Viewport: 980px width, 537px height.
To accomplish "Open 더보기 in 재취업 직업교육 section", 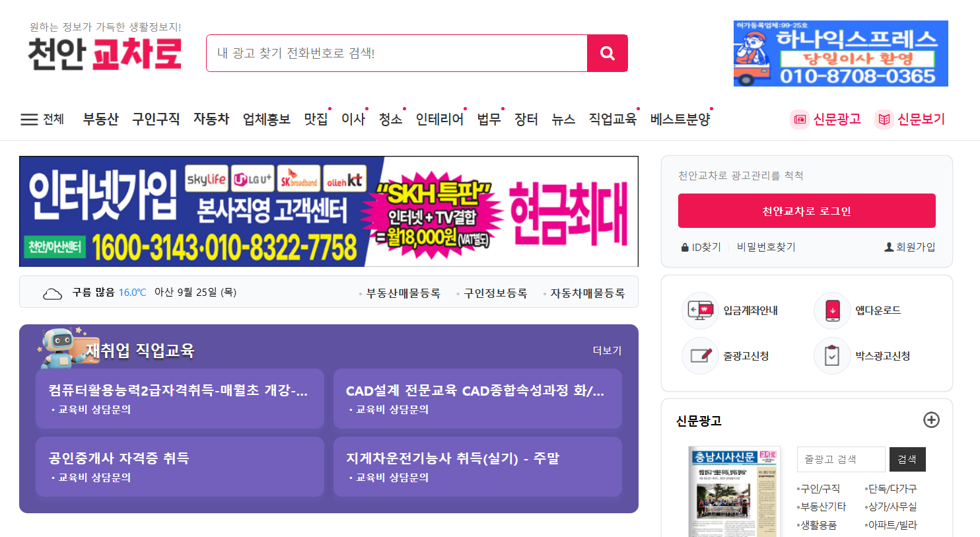I will [x=607, y=350].
